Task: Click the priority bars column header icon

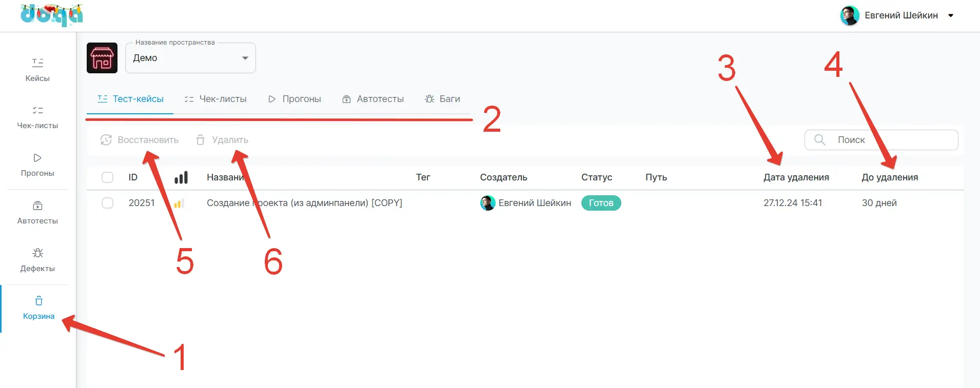Action: pyautogui.click(x=181, y=177)
